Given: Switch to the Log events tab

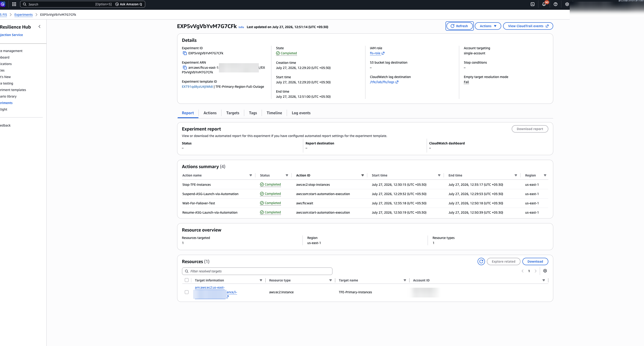Looking at the screenshot, I should (301, 113).
